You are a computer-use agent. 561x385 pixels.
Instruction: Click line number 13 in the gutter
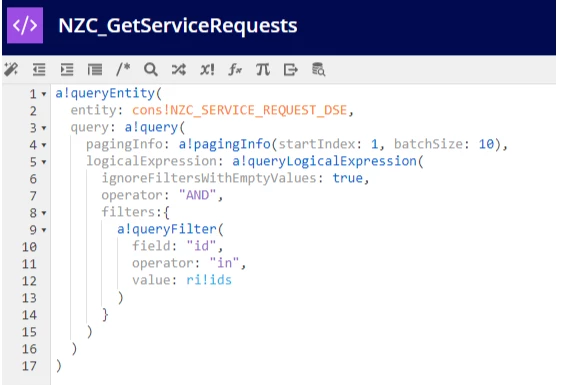tap(29, 298)
